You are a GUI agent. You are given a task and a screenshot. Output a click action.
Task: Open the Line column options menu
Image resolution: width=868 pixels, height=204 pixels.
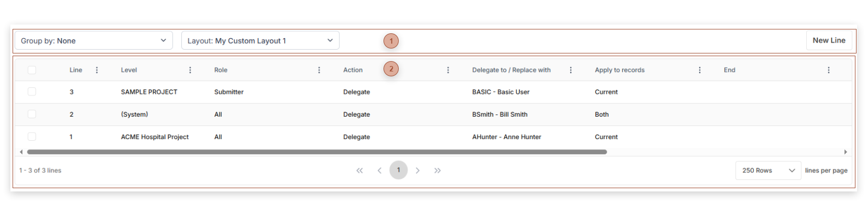tap(97, 70)
